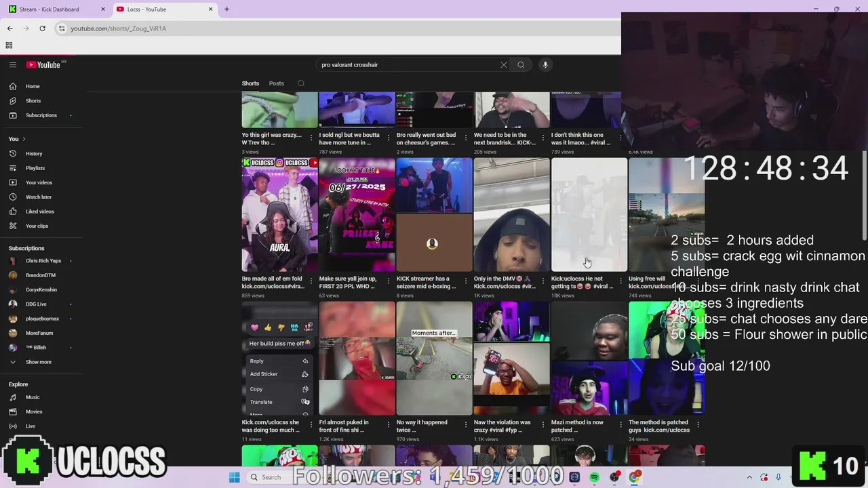This screenshot has height=488, width=868.
Task: Open the browser apps grid icon
Action: (x=9, y=45)
